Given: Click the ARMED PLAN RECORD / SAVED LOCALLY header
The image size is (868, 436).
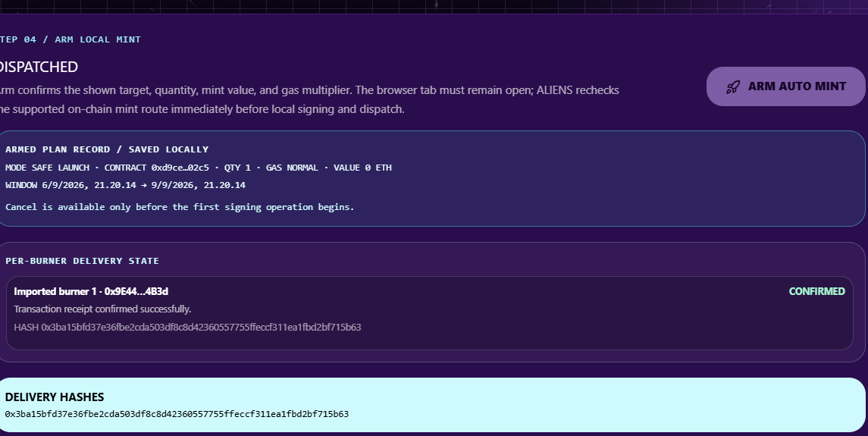Looking at the screenshot, I should coord(107,149).
